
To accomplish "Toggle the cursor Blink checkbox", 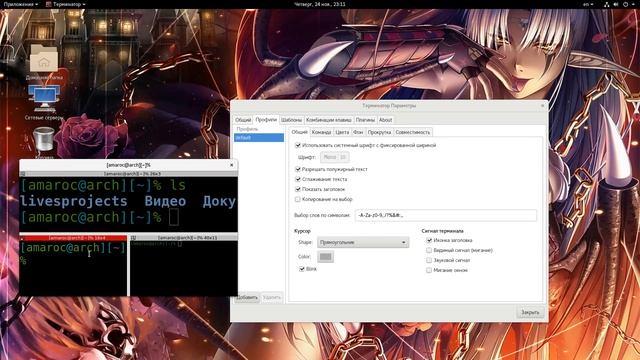I will pyautogui.click(x=302, y=269).
